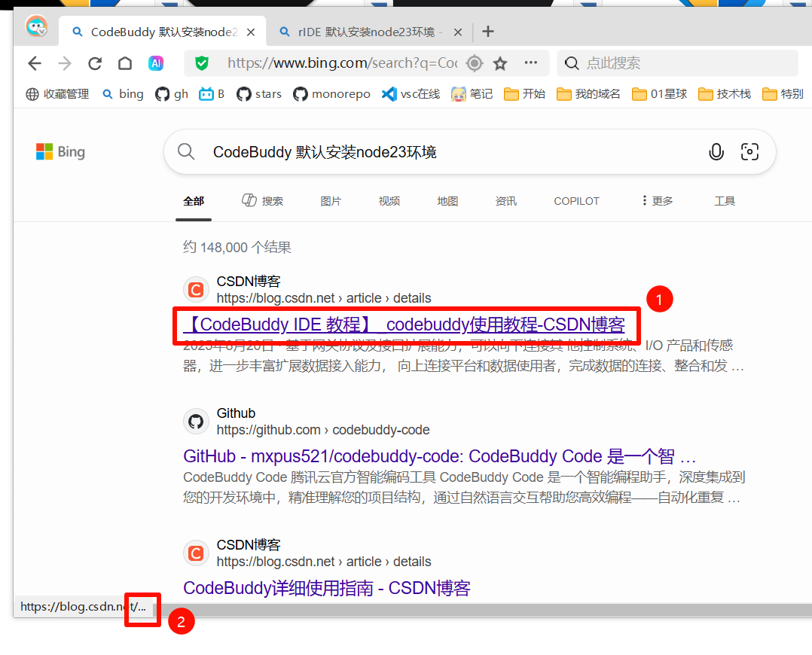812x655 pixels.
Task: Switch to the 地图 tab
Action: pos(447,201)
